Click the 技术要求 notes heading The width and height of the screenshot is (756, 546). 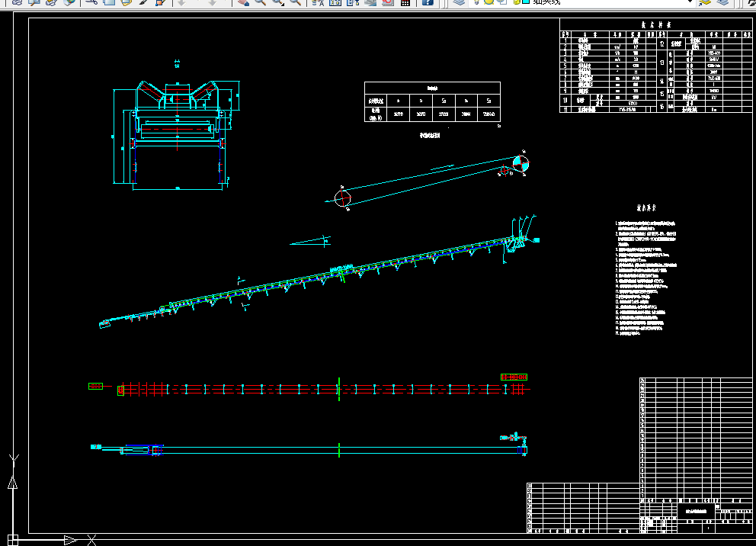pos(646,208)
